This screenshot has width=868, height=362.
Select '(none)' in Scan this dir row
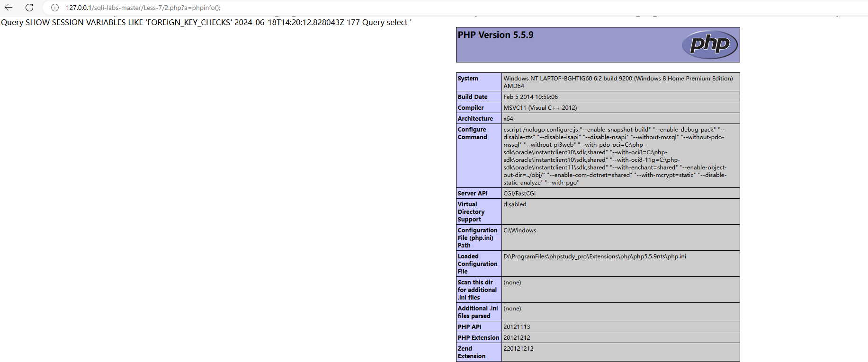512,283
